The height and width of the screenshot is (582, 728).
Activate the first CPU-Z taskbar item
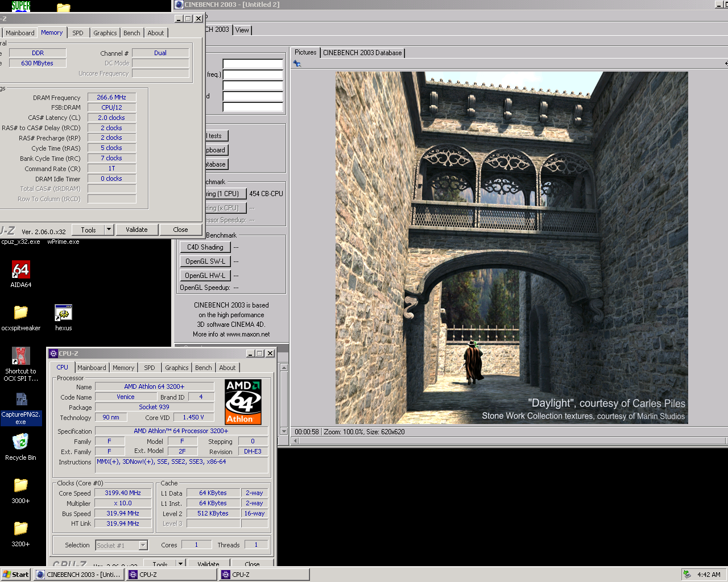(172, 575)
